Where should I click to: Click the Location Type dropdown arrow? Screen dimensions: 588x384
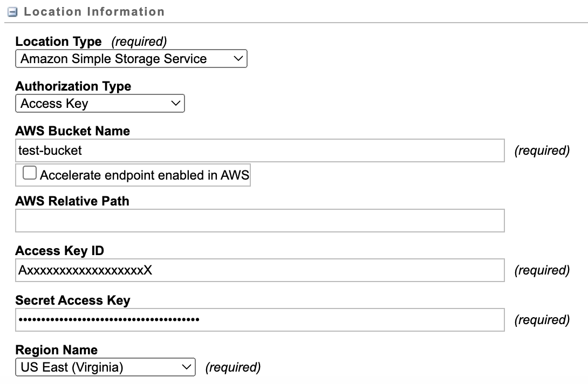pos(238,59)
